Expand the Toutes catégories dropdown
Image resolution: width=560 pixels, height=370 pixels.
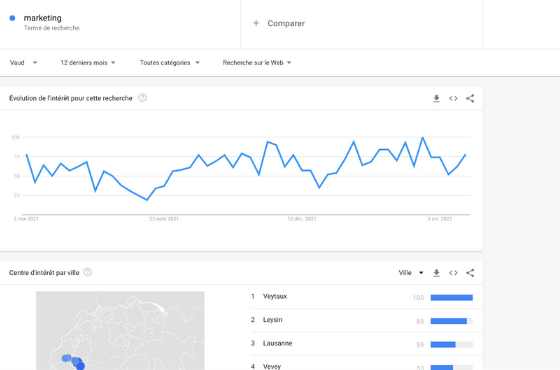tap(170, 62)
